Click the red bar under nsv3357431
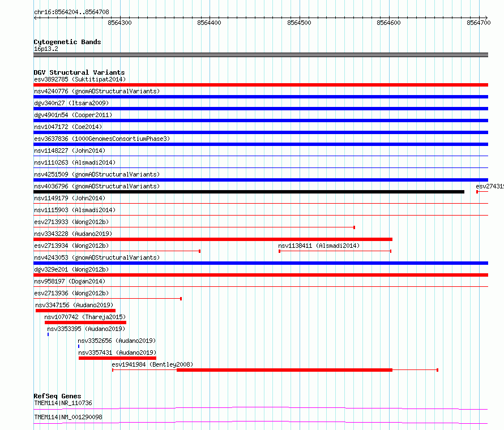Screen dimensions: 504x430 (117, 358)
